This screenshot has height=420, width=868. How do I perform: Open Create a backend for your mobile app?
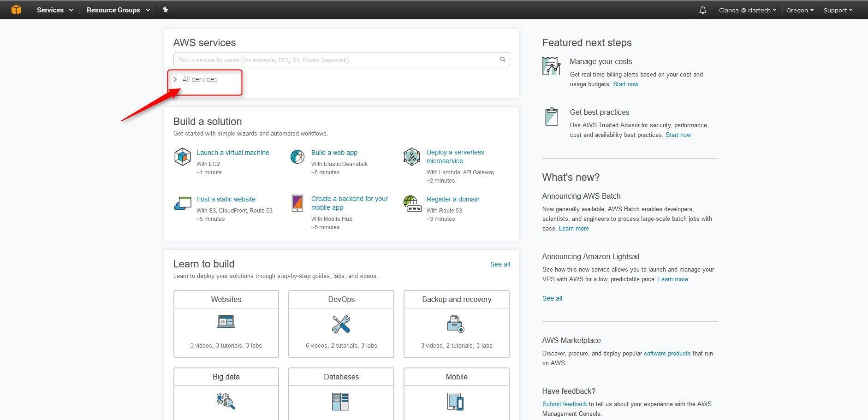coord(350,203)
